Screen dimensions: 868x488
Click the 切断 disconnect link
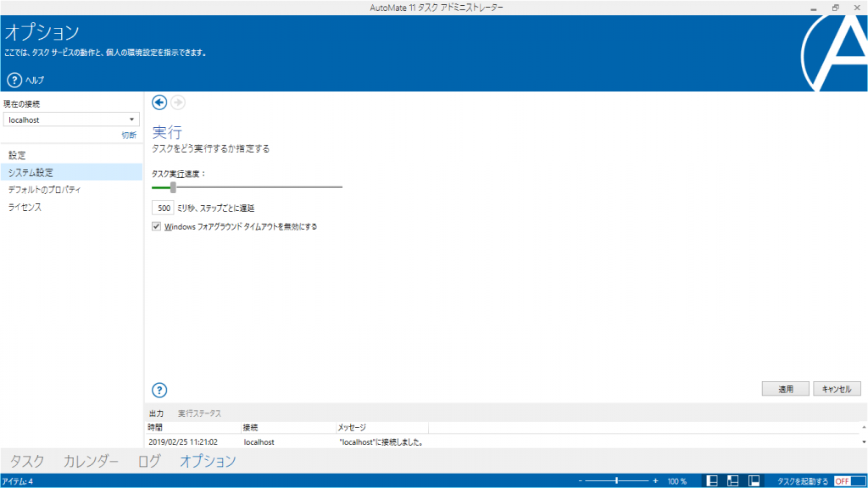129,135
